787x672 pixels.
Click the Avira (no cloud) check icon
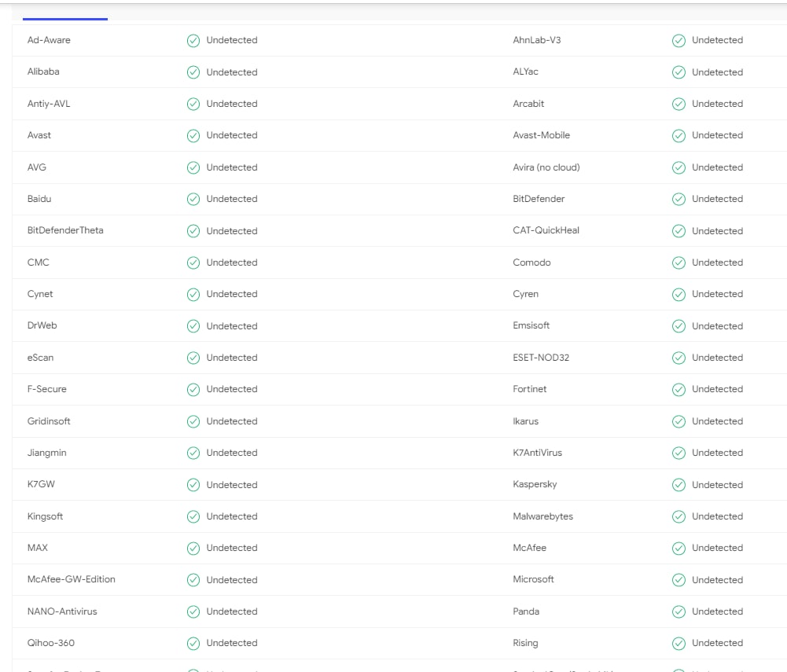click(679, 167)
